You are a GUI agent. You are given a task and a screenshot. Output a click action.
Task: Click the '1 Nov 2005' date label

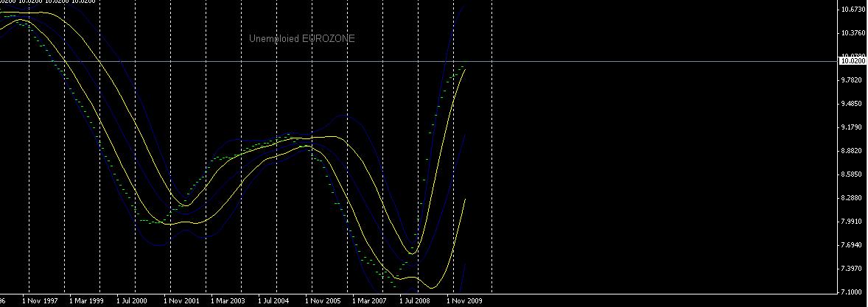[x=323, y=301]
